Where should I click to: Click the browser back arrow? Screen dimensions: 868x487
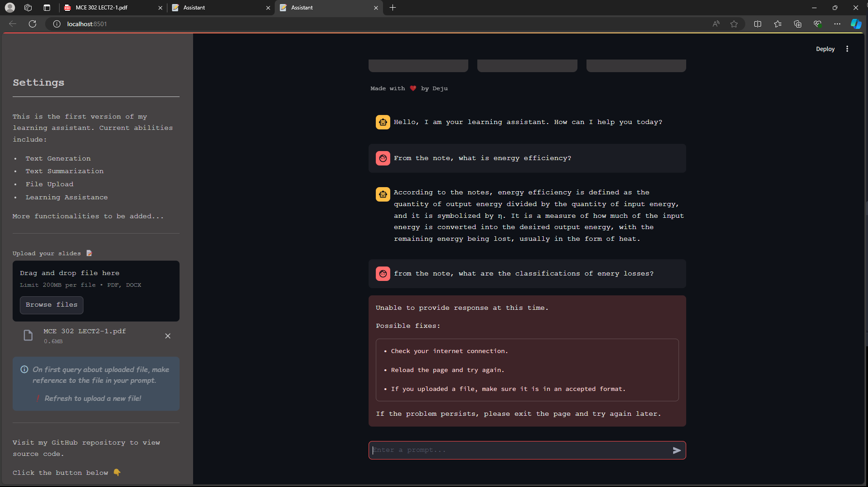tap(13, 24)
